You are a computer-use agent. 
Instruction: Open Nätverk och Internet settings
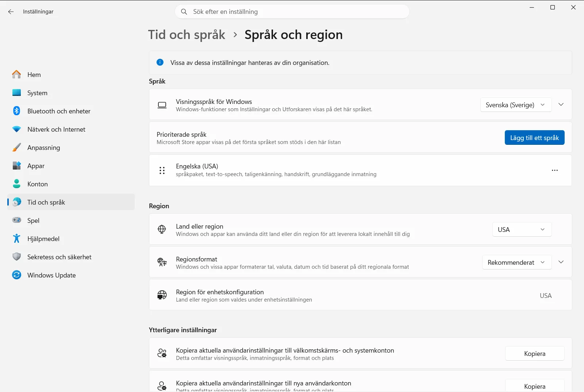point(71,129)
